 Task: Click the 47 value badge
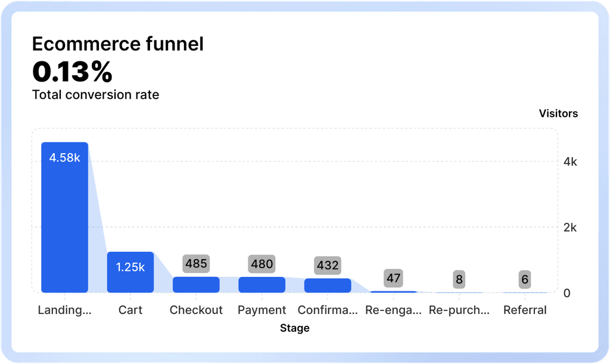click(393, 278)
